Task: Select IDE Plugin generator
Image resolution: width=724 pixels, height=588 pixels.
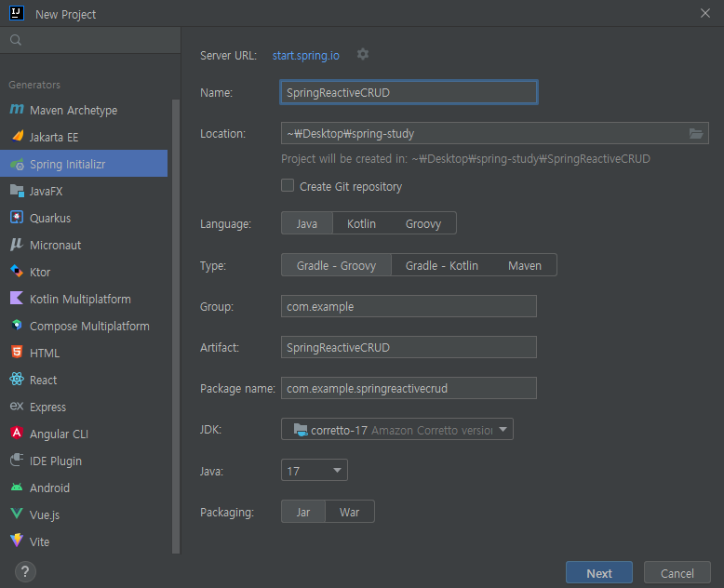Action: coord(84,461)
